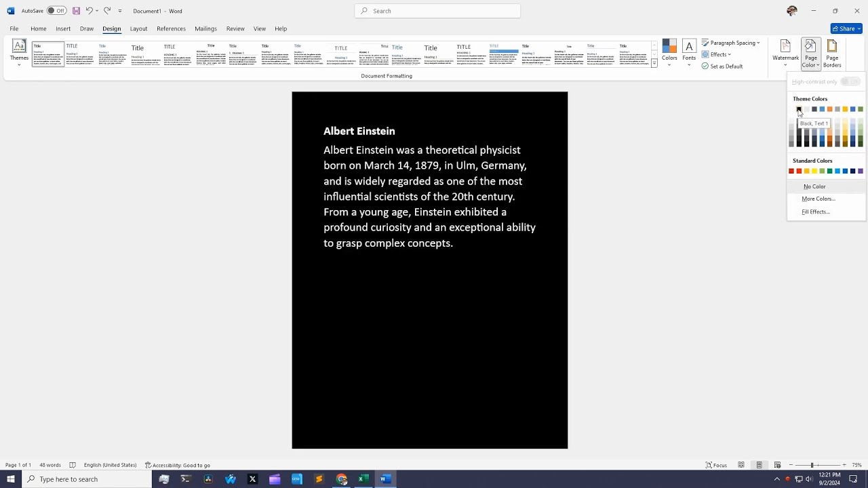Open the notification center icon
This screenshot has height=488, width=868.
[x=854, y=479]
